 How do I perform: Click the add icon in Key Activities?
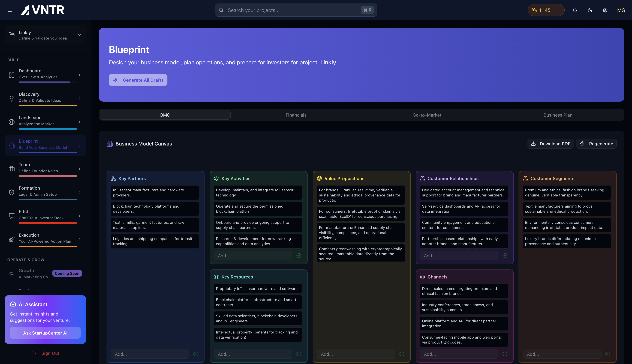[299, 256]
